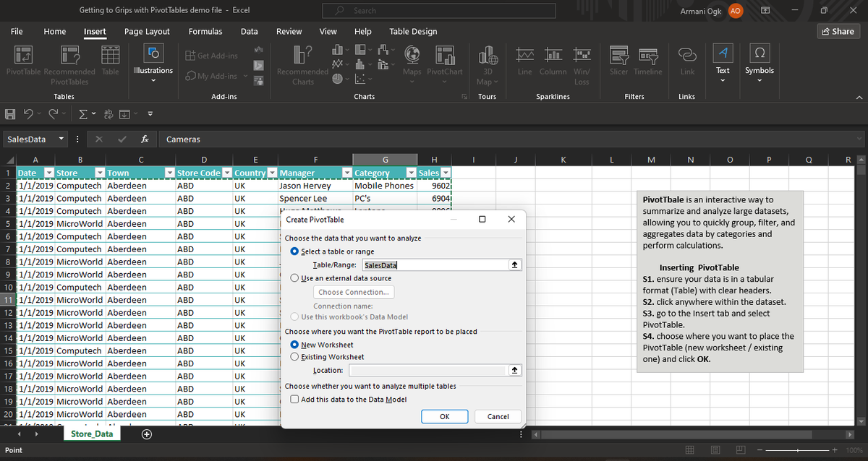Select 'Use an external data source' radio
Viewport: 868px width, 461px height.
tap(294, 277)
